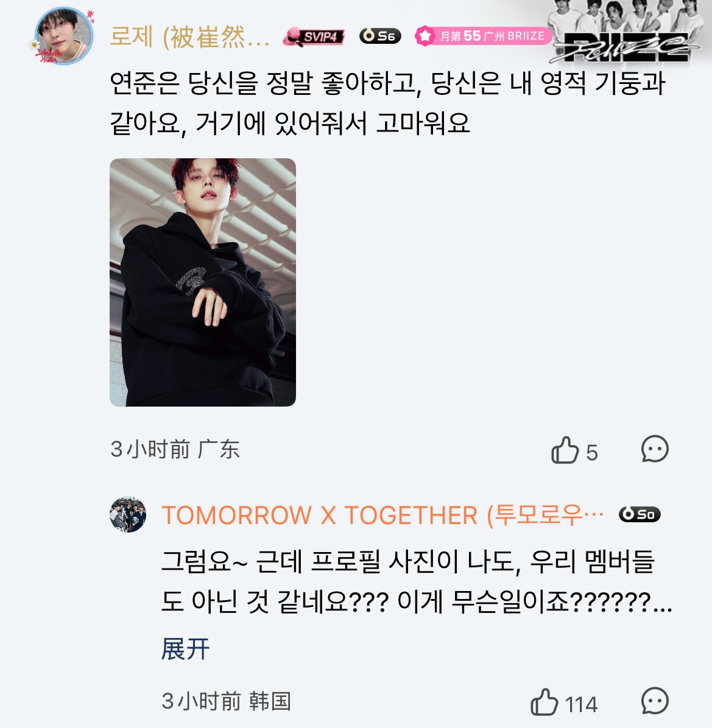Image resolution: width=712 pixels, height=728 pixels.
Task: Expand the reply with 展开
Action: click(185, 649)
